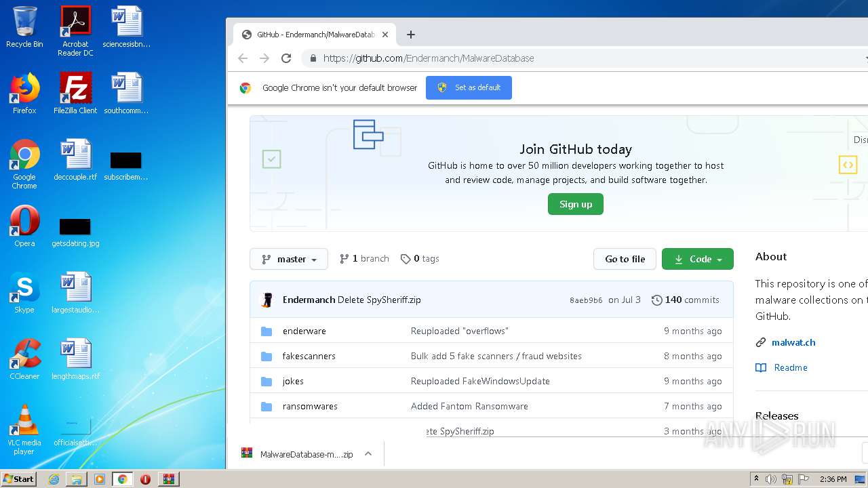Click the Go to file button

click(x=625, y=259)
